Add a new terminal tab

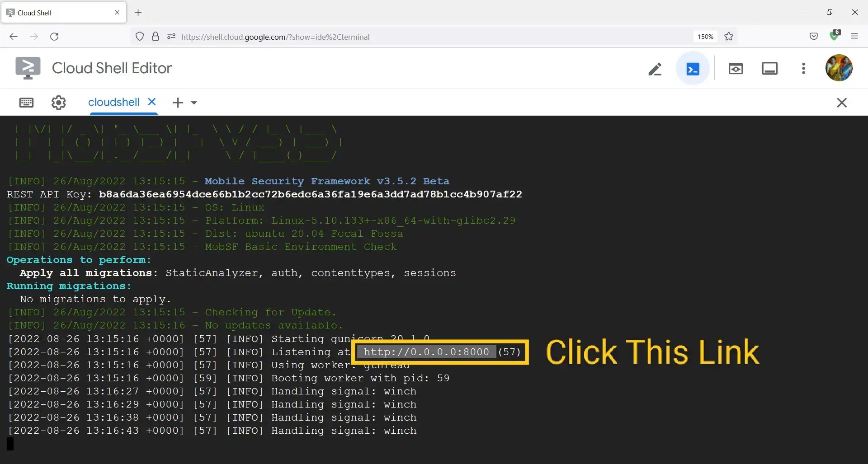pyautogui.click(x=178, y=103)
